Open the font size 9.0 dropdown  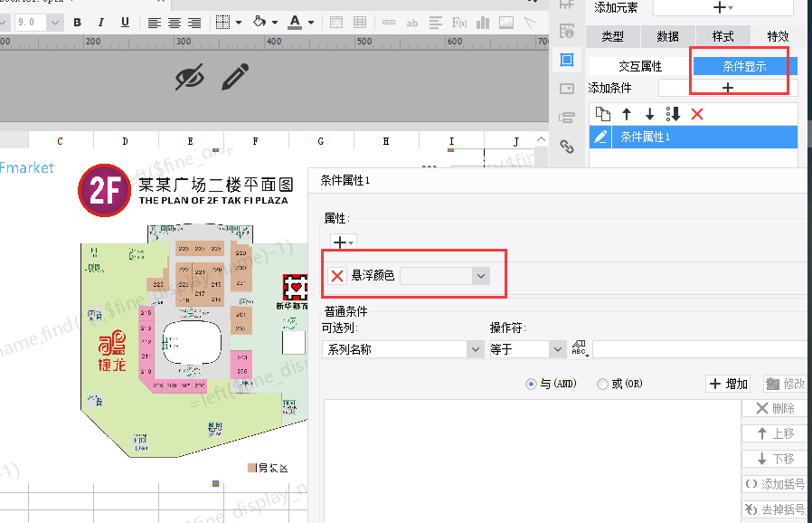55,23
